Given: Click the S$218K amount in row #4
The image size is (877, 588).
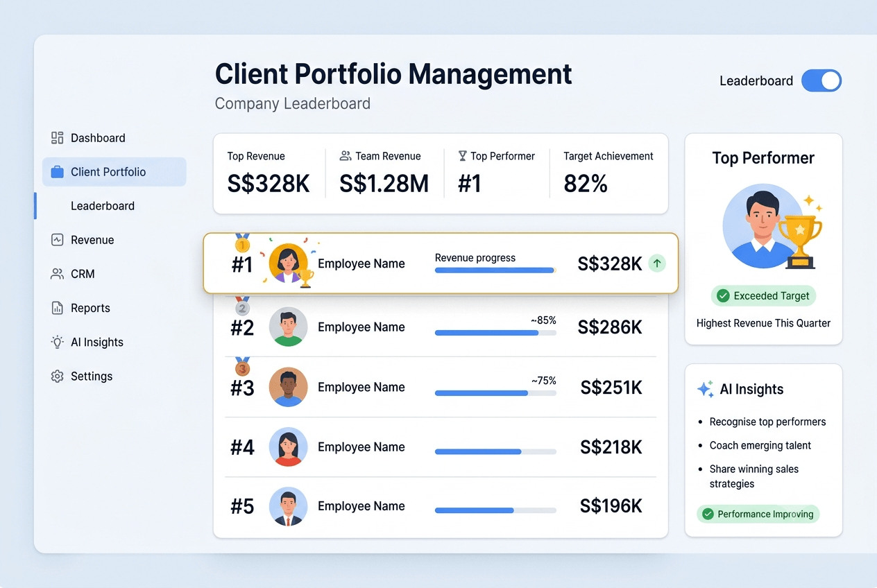Looking at the screenshot, I should point(611,447).
